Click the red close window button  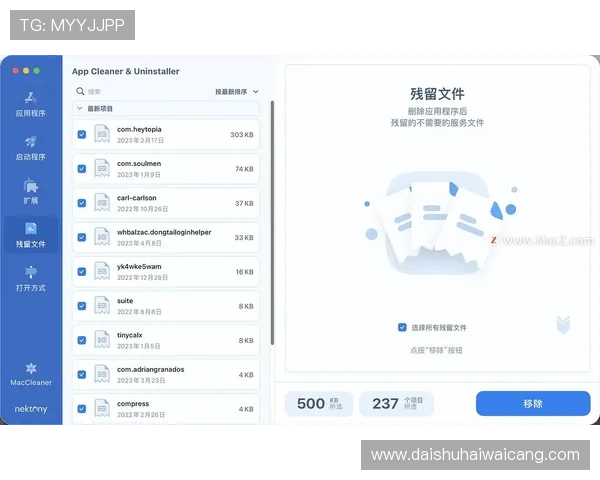tap(16, 70)
